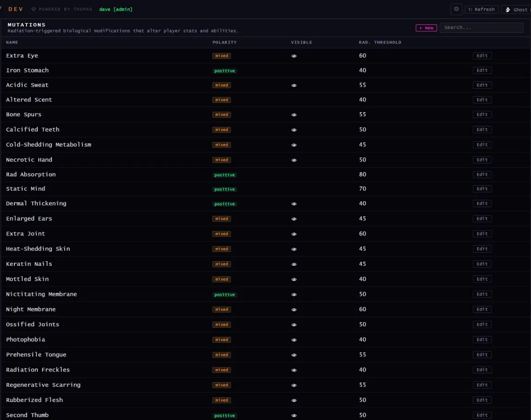Edit the Ossified Joints row

482,324
